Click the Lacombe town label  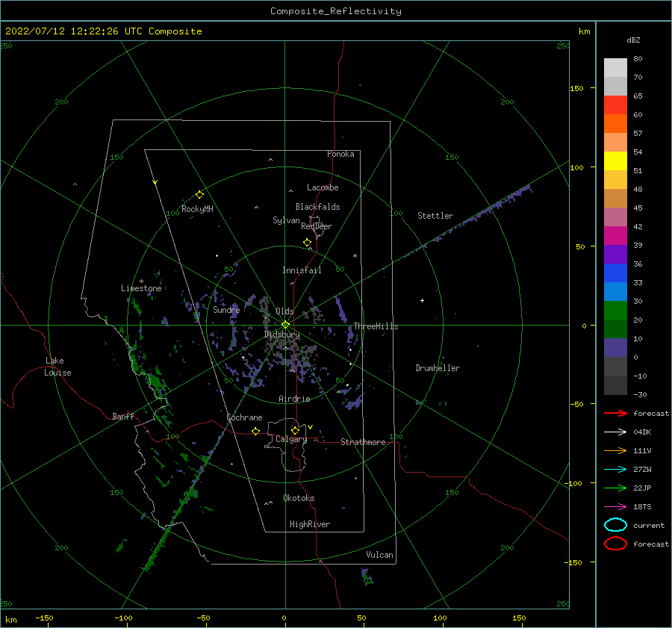(323, 187)
